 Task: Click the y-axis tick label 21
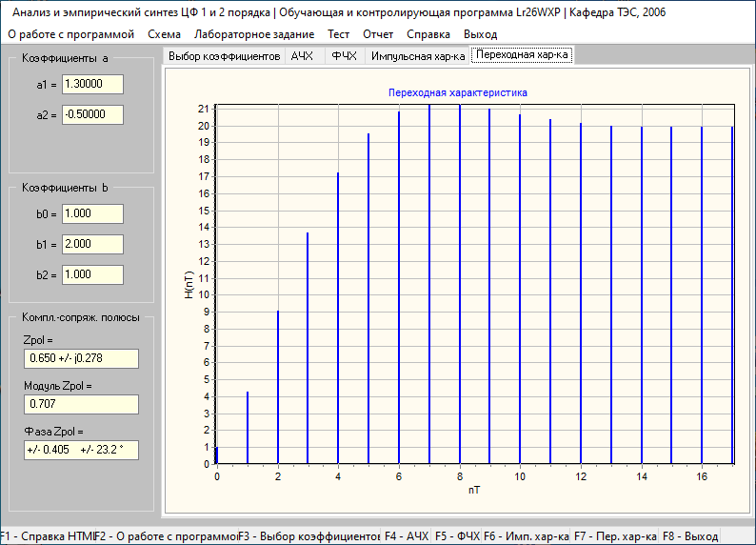[x=204, y=109]
